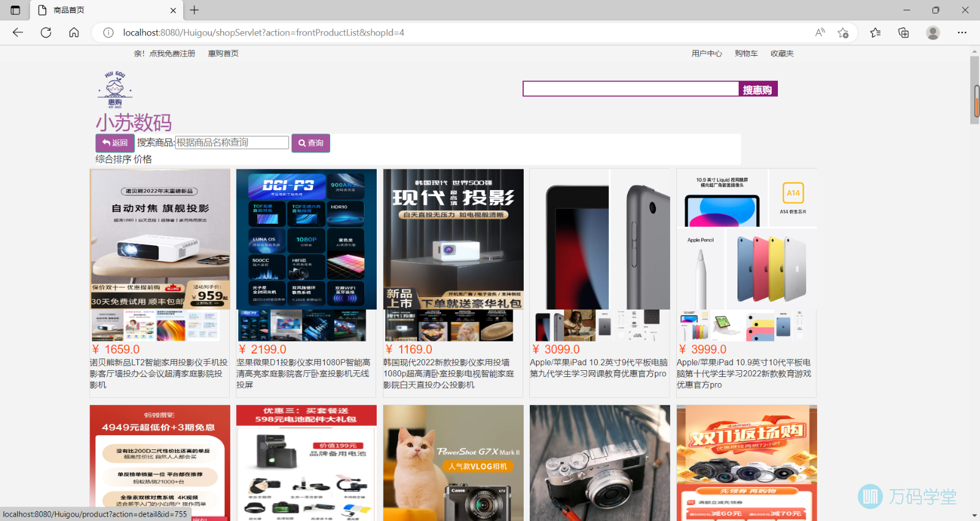The image size is (980, 521).
Task: Open a new browser tab
Action: coord(194,10)
